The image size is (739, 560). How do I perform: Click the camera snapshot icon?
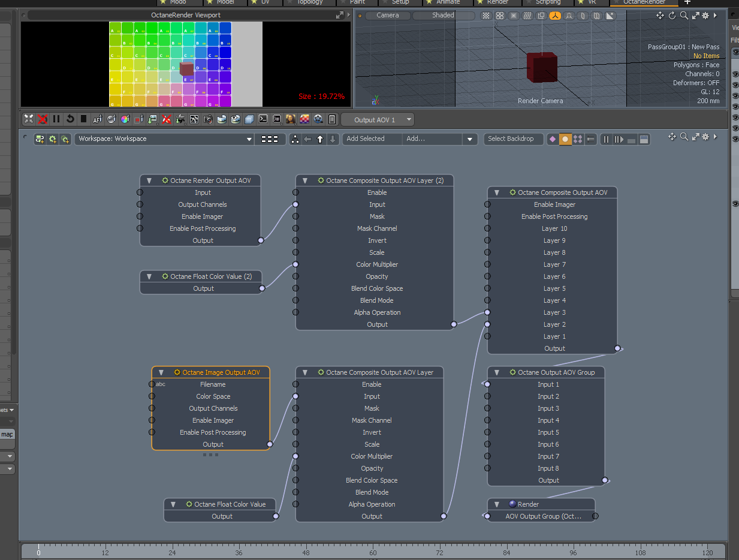tap(208, 119)
